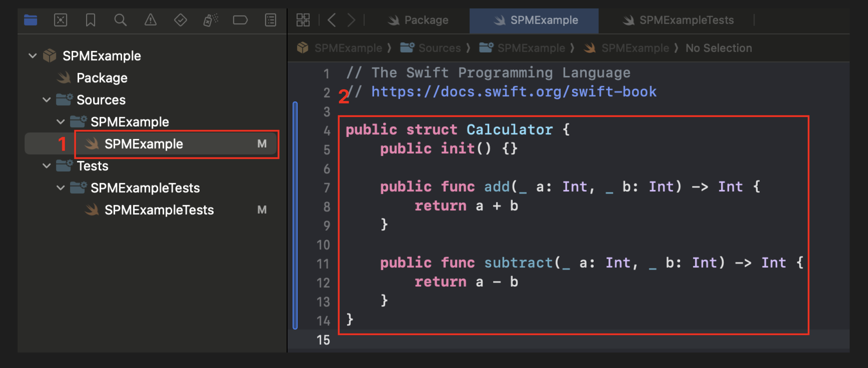
Task: Open the Project navigator folder icon
Action: click(31, 20)
